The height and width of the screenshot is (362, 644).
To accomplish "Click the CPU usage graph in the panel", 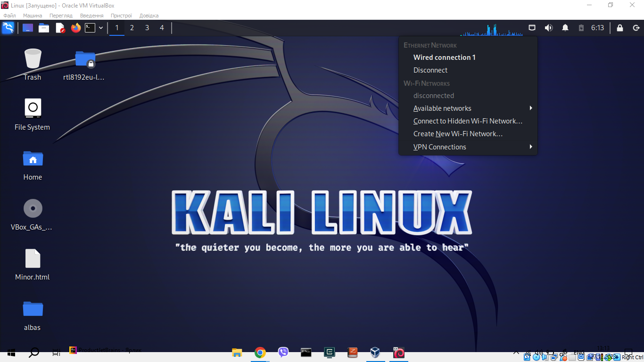I will (492, 29).
